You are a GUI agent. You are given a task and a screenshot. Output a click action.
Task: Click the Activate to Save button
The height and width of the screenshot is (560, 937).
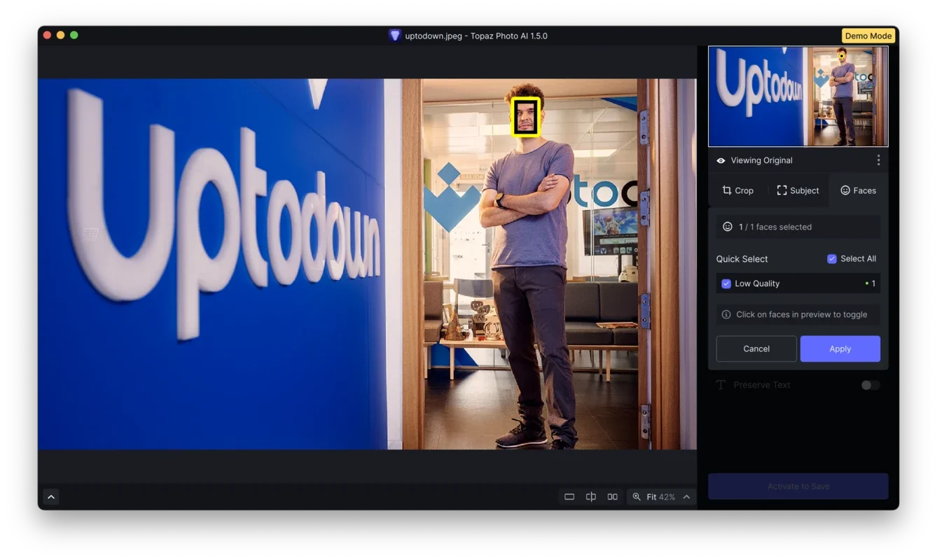click(x=798, y=486)
